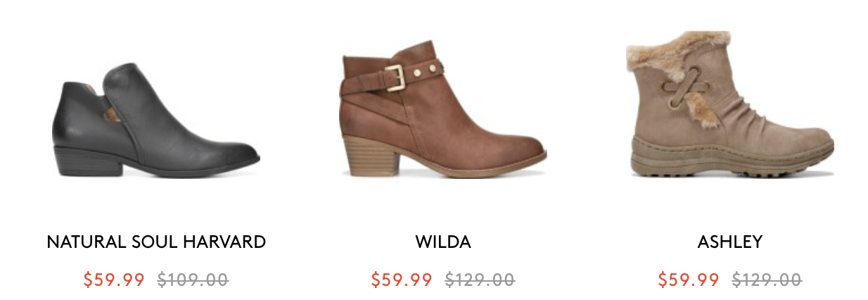Click the struck-through $129.00 under Wilda

tap(480, 280)
